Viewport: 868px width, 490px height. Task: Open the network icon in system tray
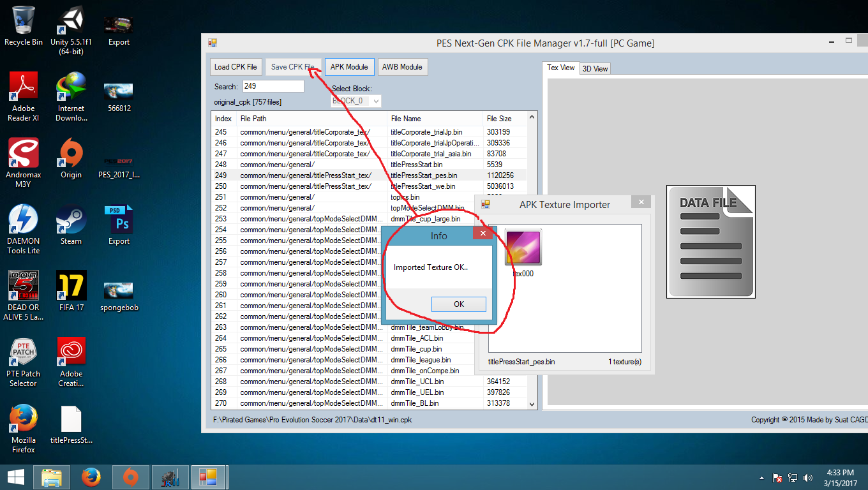pos(793,477)
